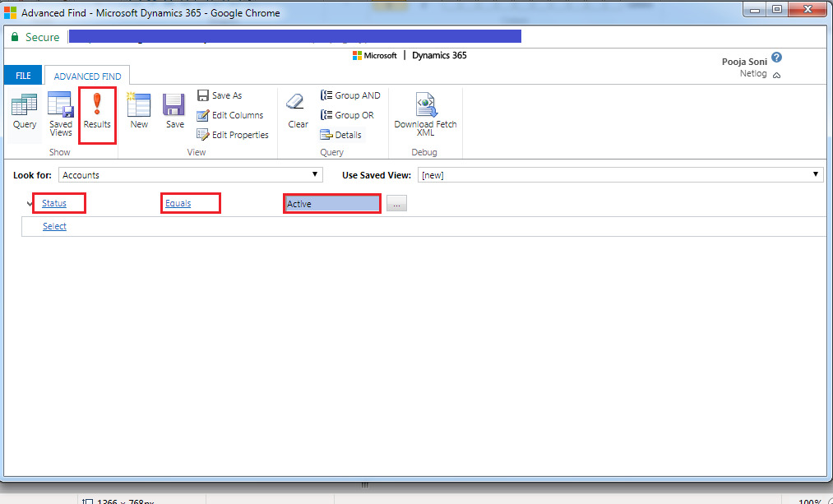This screenshot has width=833, height=504.
Task: Click Select to add a field
Action: [54, 226]
